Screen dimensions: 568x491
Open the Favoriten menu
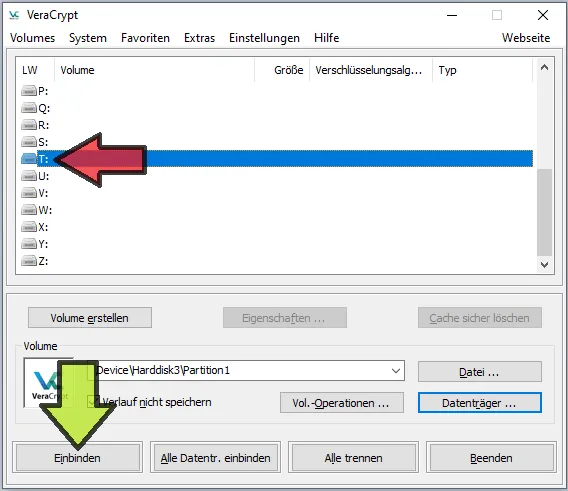145,38
